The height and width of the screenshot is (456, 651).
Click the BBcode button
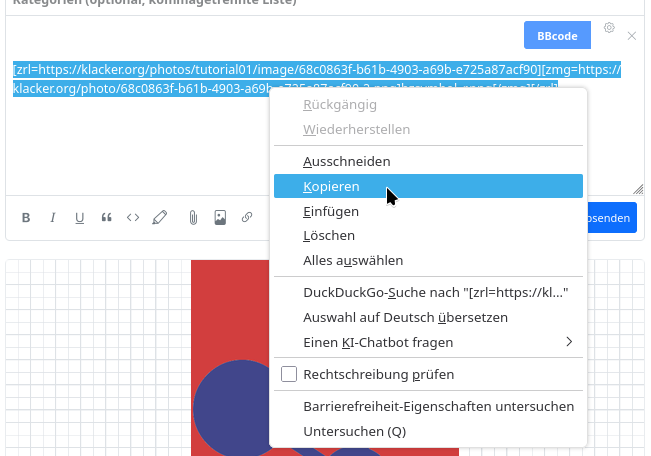click(557, 35)
